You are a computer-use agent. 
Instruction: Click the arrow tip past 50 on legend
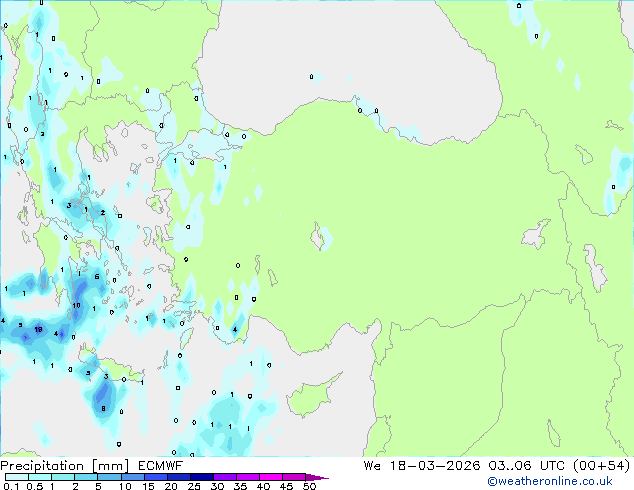tap(317, 477)
